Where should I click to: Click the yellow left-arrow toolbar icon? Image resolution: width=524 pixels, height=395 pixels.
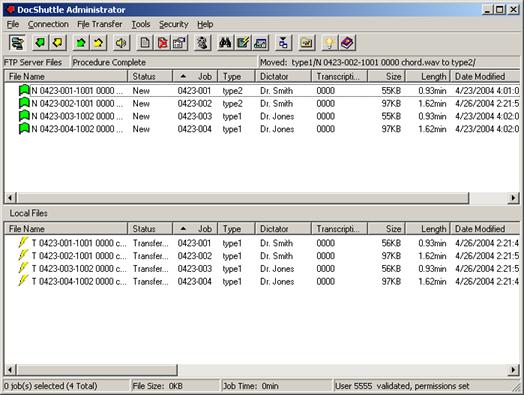58,43
